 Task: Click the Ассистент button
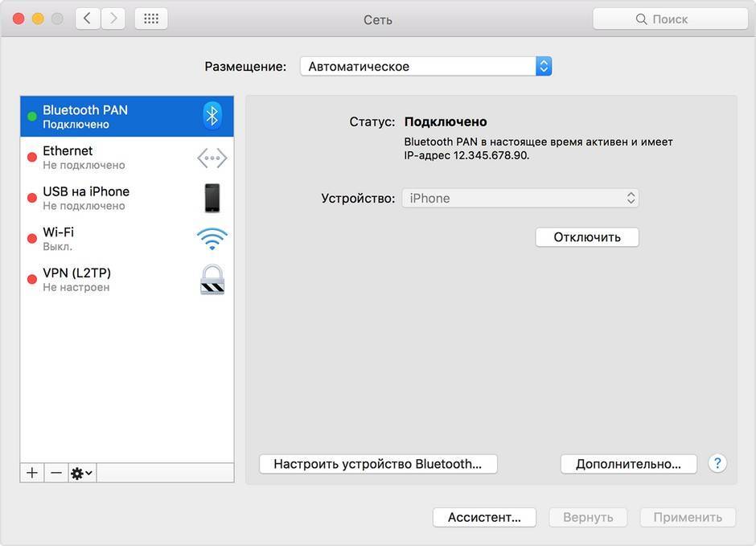coord(484,517)
